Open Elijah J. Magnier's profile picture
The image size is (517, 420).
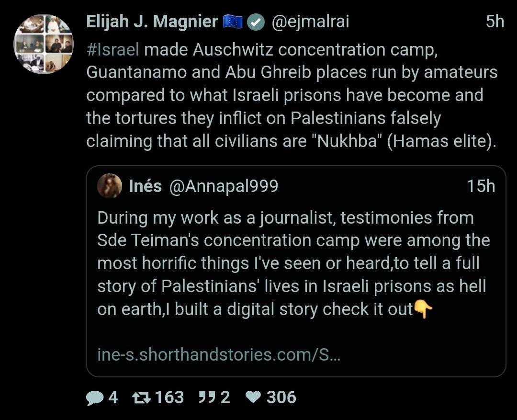(x=44, y=44)
